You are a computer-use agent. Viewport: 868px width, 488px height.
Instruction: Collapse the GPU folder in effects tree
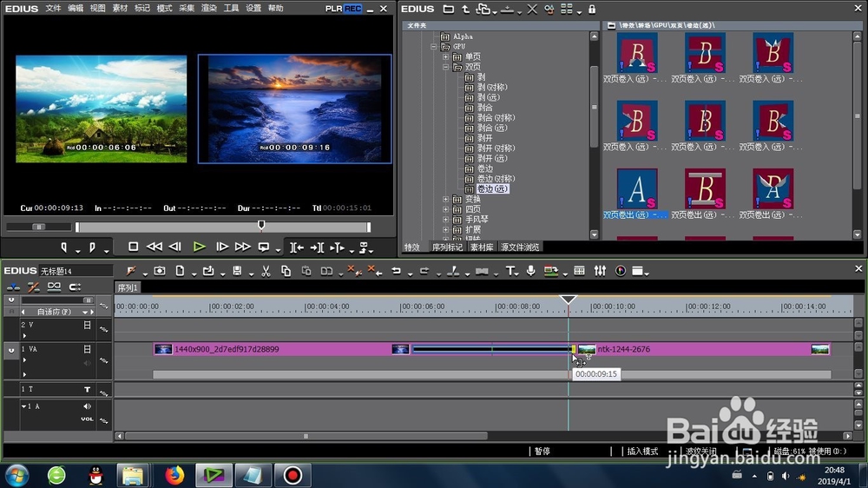click(x=434, y=47)
